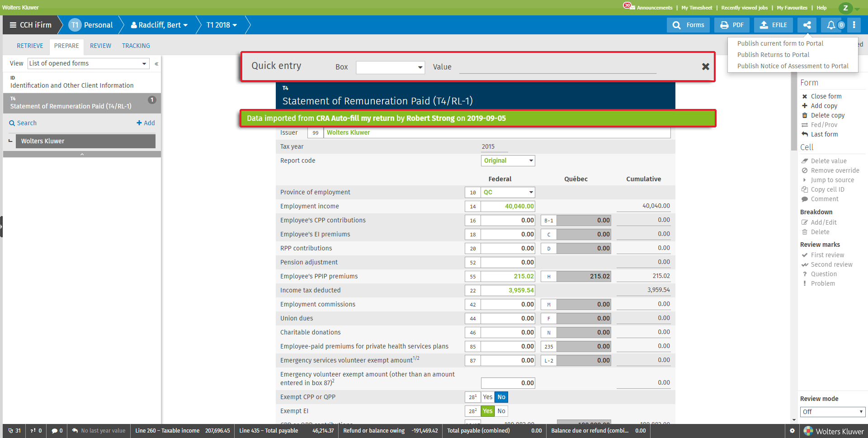868x438 pixels.
Task: Select Yes for Exempt EI
Action: [487, 411]
